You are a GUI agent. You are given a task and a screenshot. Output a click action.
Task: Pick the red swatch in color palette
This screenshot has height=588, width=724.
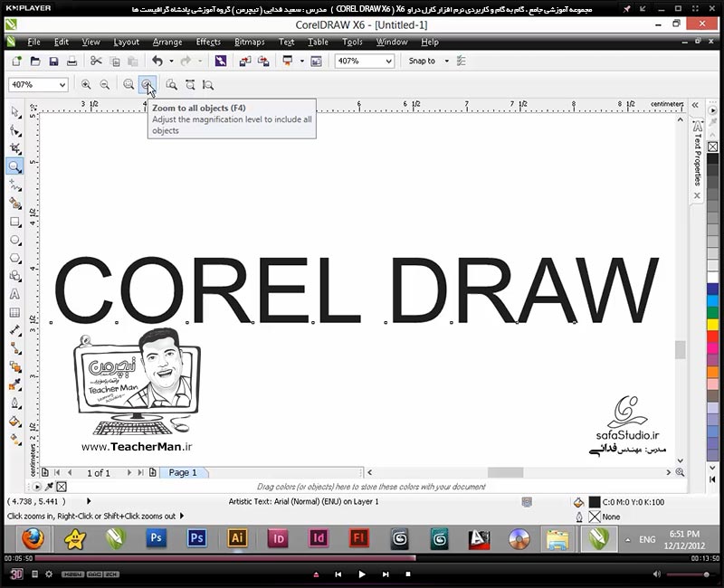tap(712, 336)
